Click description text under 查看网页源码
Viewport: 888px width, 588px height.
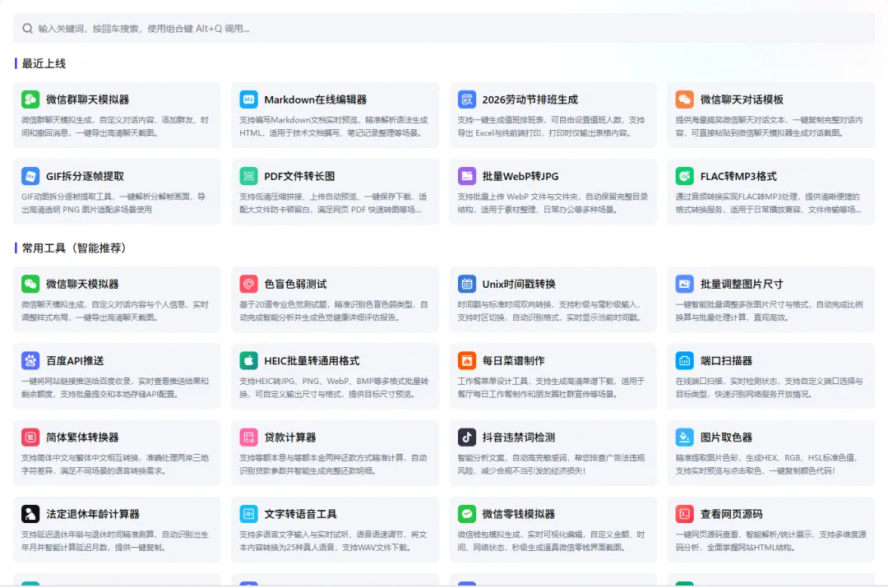pos(770,541)
